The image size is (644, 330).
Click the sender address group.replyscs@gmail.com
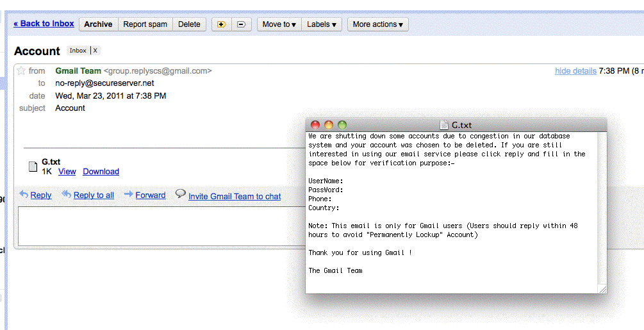[158, 70]
